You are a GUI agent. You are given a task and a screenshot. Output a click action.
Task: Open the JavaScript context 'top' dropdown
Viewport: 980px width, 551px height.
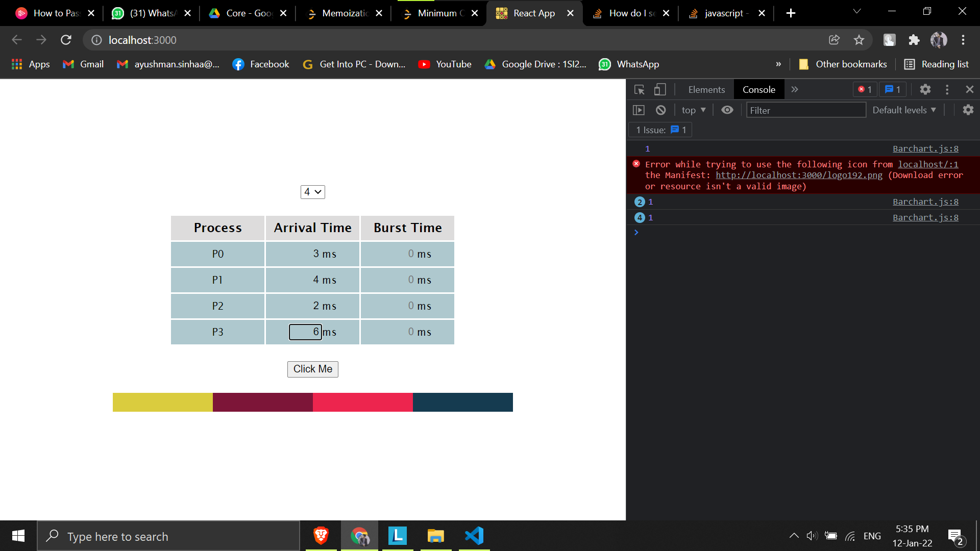coord(694,110)
